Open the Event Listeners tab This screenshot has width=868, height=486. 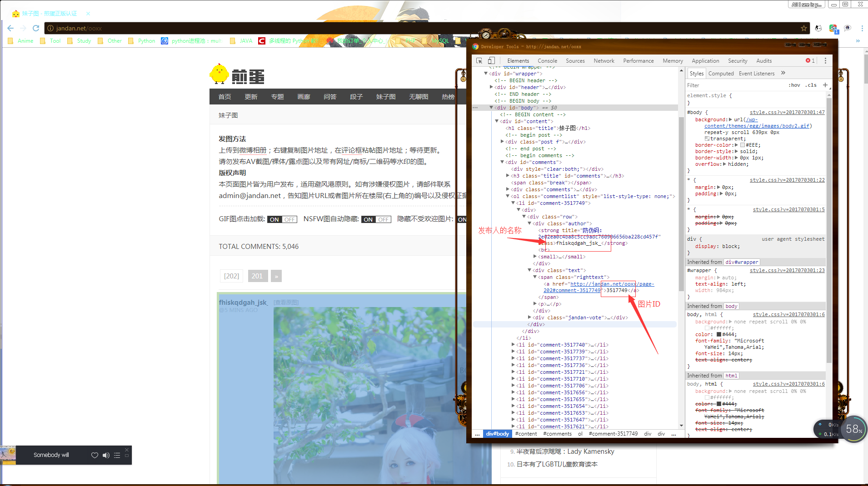pyautogui.click(x=757, y=74)
